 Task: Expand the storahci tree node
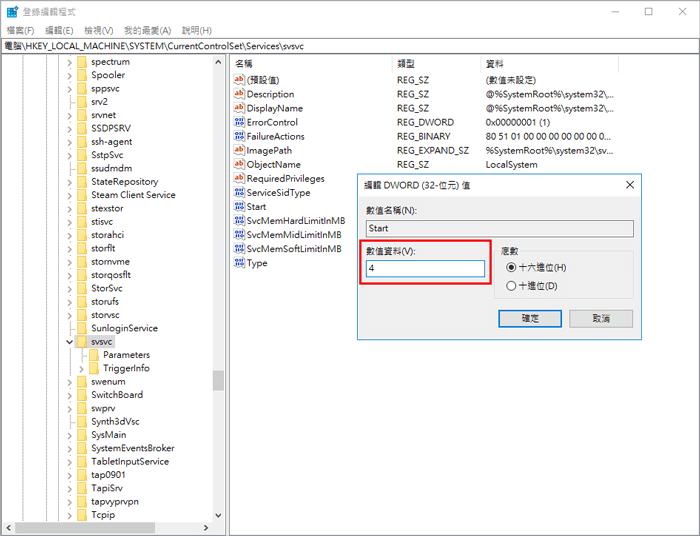pyautogui.click(x=69, y=235)
